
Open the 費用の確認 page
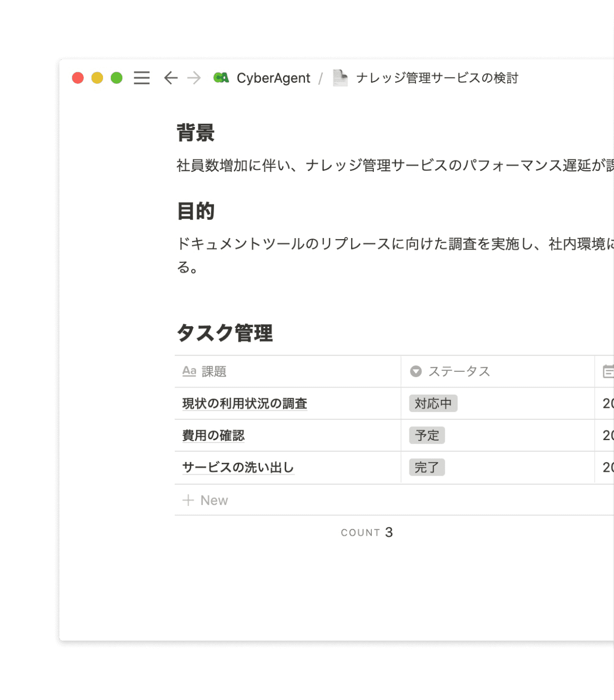[x=212, y=435]
